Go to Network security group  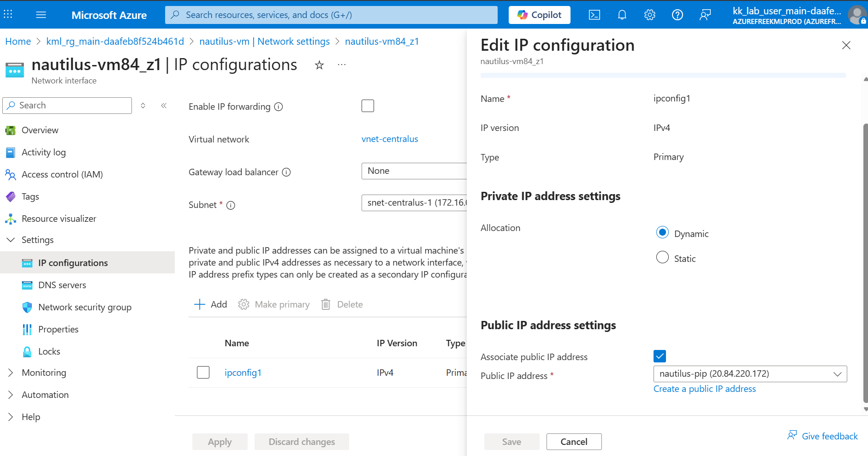pos(84,307)
